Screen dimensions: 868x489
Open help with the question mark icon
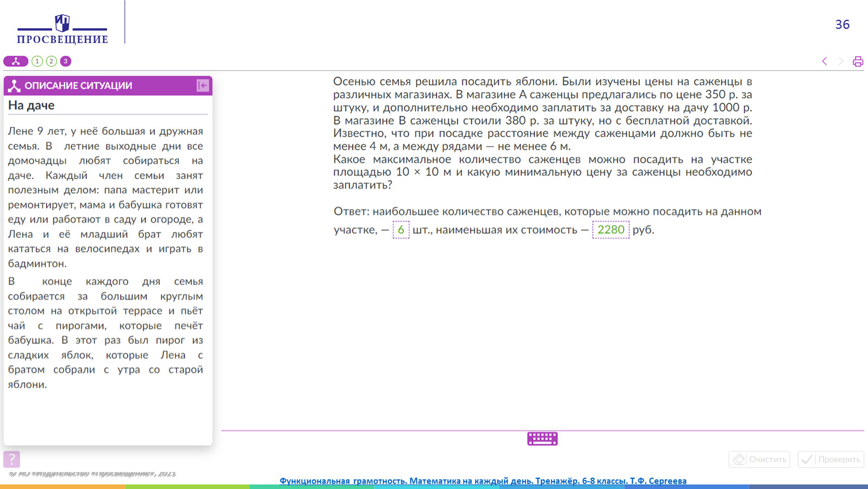coord(11,459)
